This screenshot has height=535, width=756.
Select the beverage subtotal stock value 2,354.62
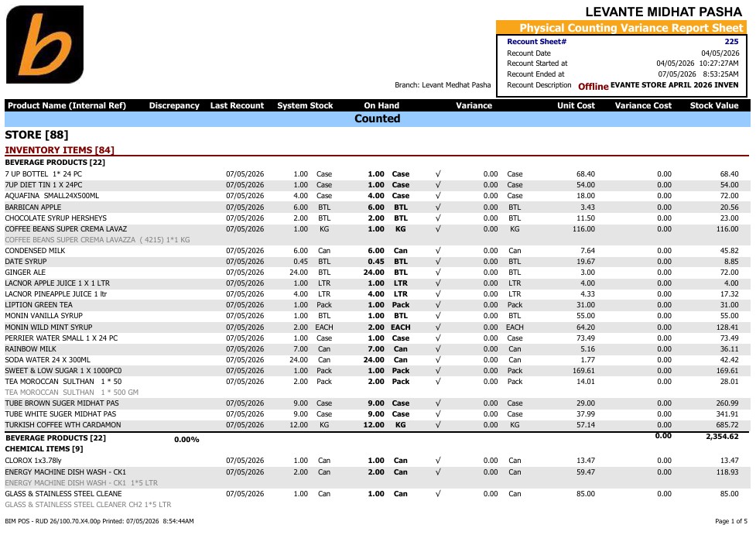722,437
